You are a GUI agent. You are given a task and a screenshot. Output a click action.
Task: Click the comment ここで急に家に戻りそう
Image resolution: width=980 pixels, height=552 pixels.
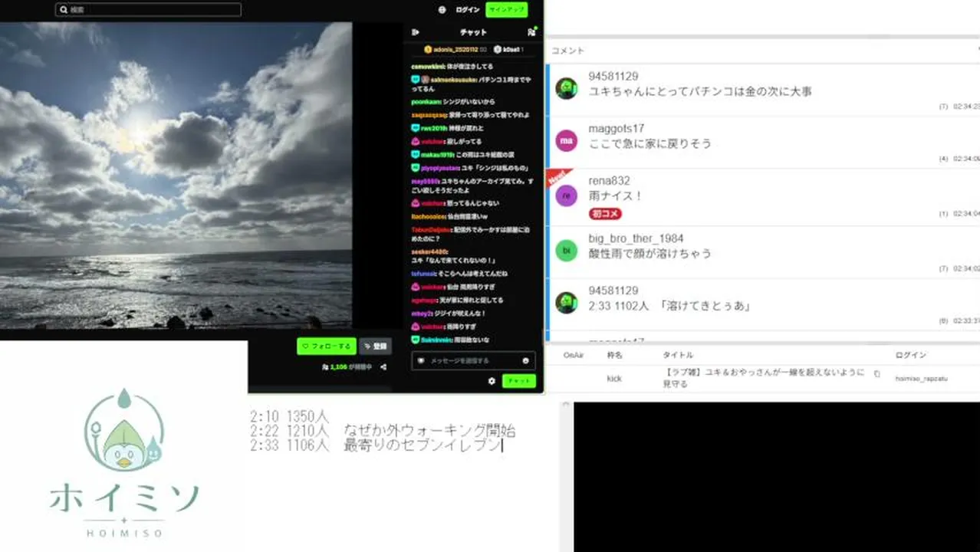(649, 143)
